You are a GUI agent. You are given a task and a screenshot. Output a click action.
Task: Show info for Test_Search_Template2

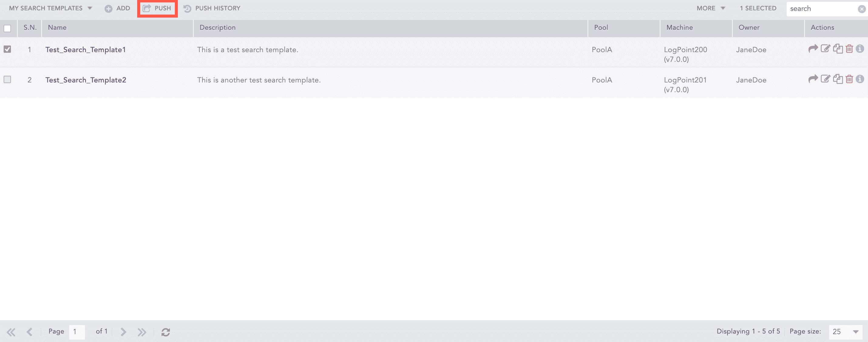(860, 79)
